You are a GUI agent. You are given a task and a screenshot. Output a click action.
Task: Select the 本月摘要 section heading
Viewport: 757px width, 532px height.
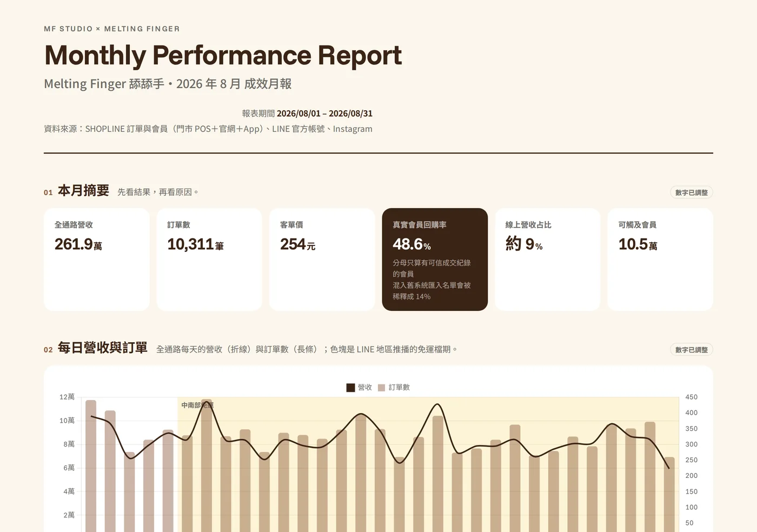click(83, 191)
